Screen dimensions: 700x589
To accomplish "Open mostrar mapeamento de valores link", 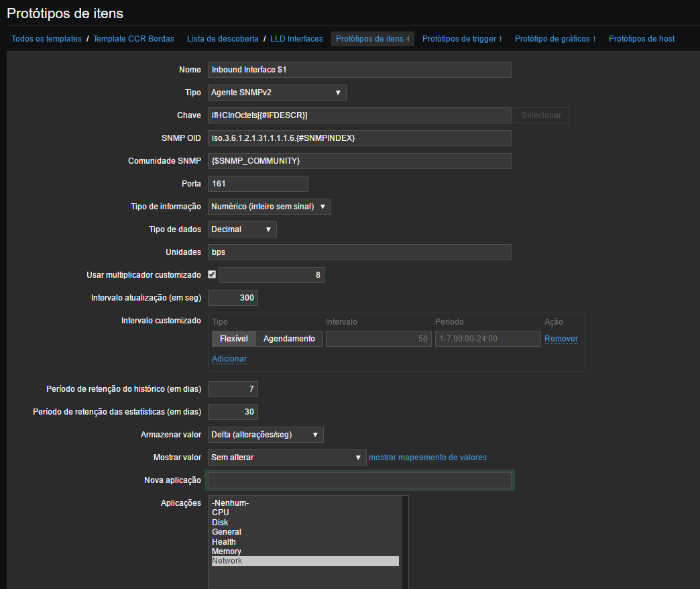I will click(x=428, y=458).
